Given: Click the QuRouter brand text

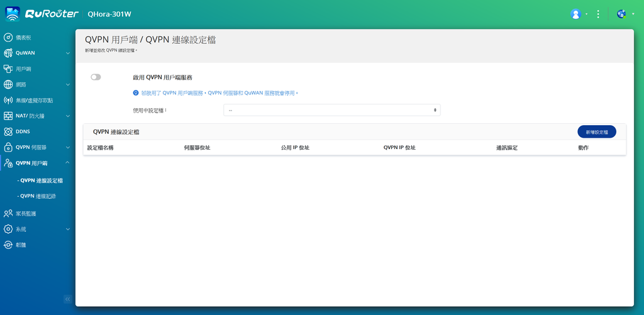Looking at the screenshot, I should 52,14.
